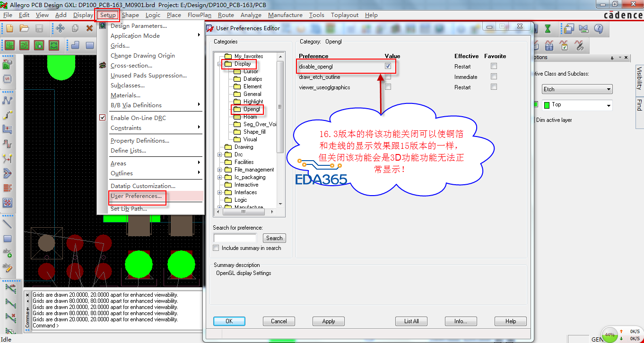Image resolution: width=644 pixels, height=343 pixels.
Task: Expand the File_management category tree node
Action: pos(220,170)
